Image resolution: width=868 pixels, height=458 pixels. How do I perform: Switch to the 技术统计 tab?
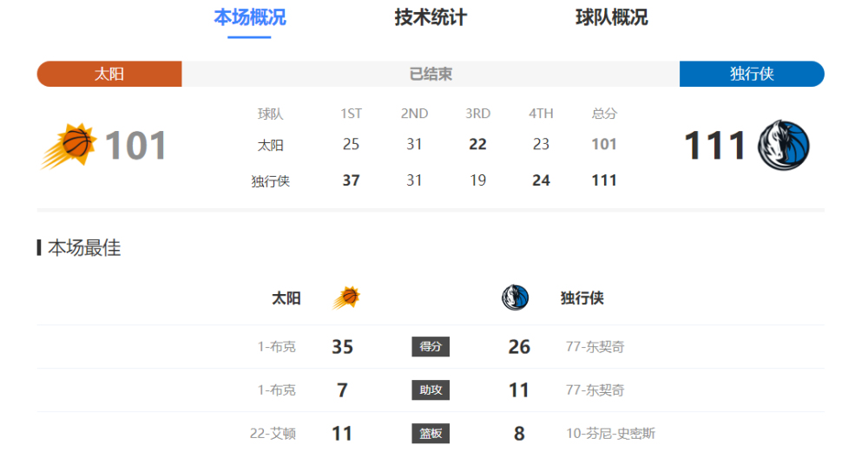[431, 17]
